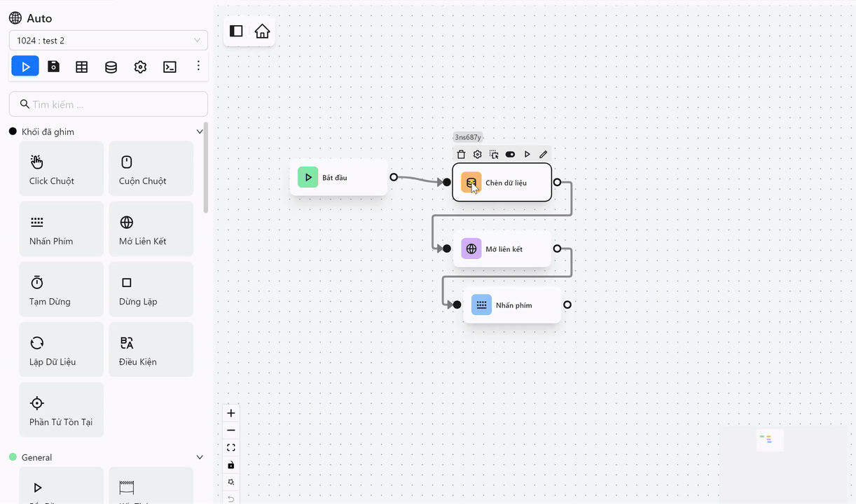Delete the Chèn dữ liệu node with the trash icon
The height and width of the screenshot is (504, 856).
pos(461,155)
